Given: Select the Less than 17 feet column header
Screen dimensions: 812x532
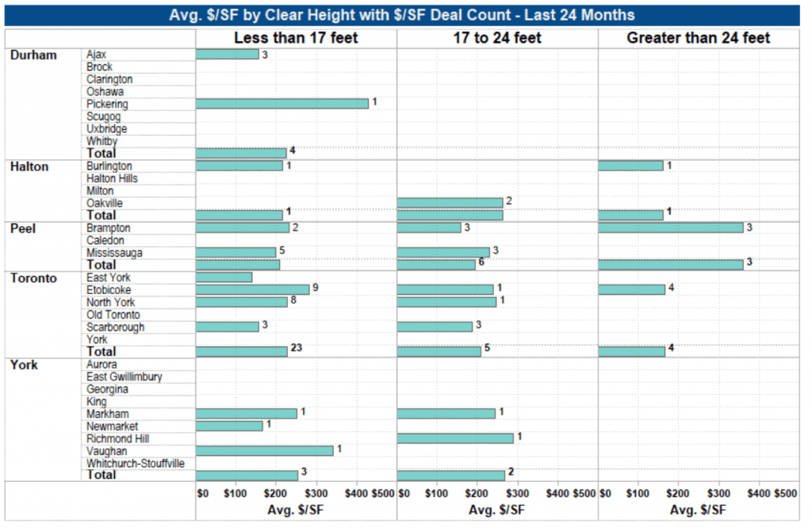Looking at the screenshot, I should pos(296,38).
